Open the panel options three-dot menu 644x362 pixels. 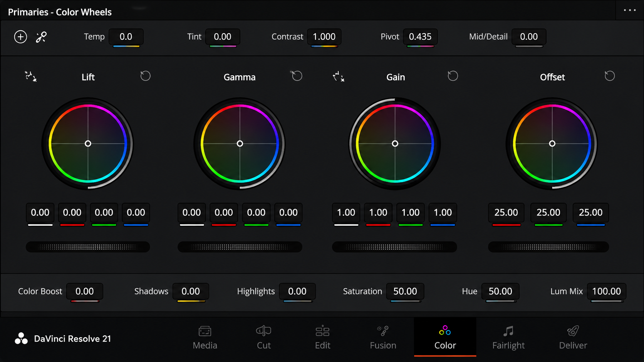click(x=630, y=10)
